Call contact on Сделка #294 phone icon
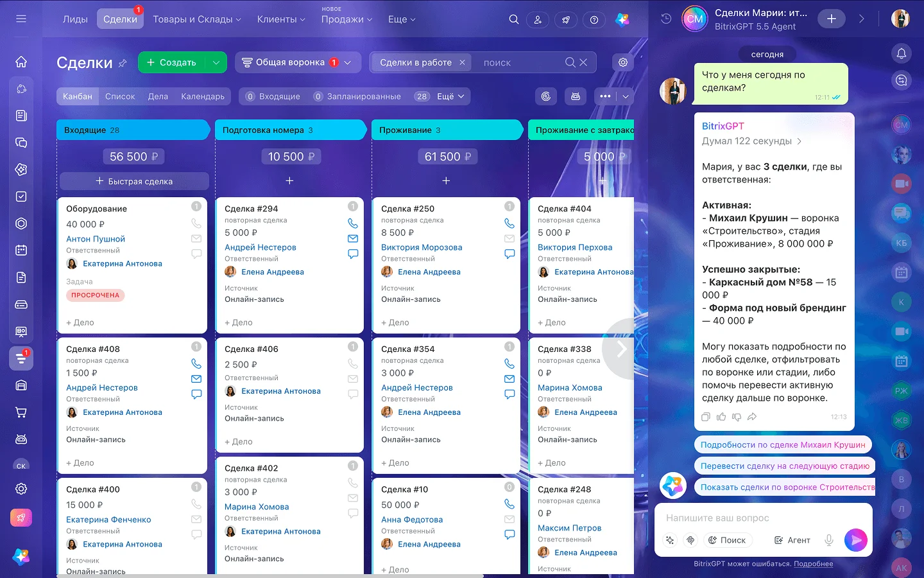 (x=353, y=223)
